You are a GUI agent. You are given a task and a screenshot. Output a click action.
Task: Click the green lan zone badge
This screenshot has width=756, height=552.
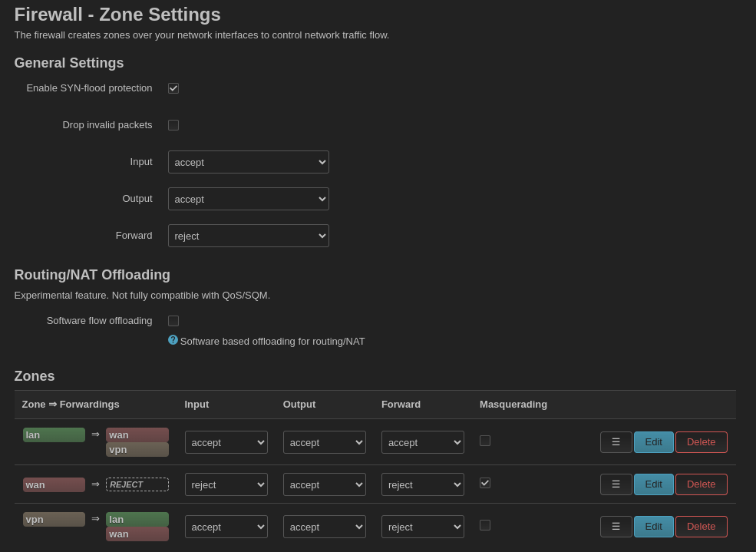click(x=54, y=435)
